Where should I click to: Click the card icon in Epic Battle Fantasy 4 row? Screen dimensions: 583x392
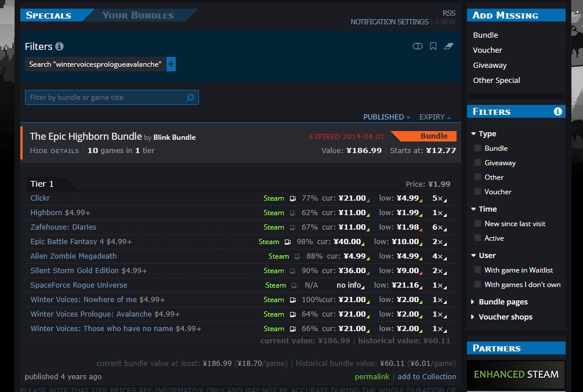pyautogui.click(x=288, y=242)
